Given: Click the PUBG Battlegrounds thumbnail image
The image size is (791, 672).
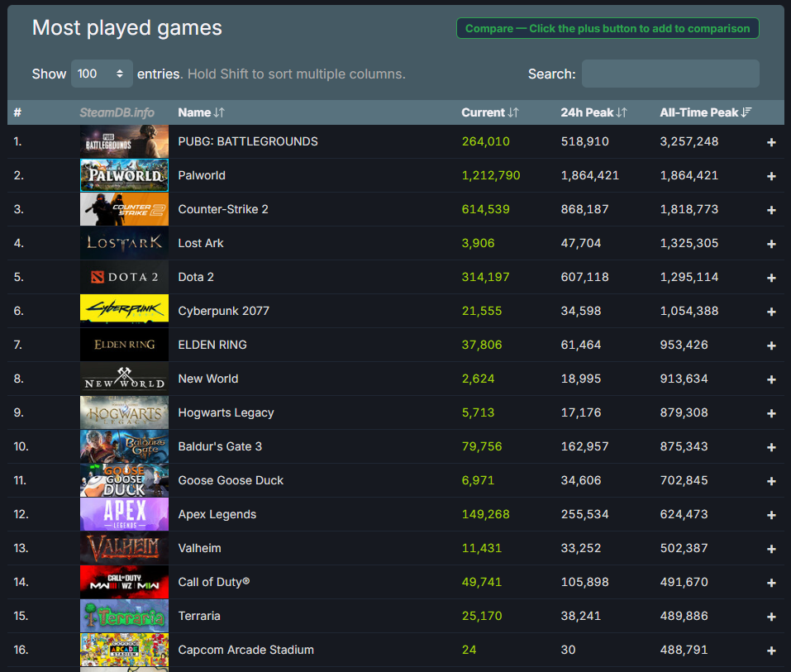Looking at the screenshot, I should pos(124,141).
